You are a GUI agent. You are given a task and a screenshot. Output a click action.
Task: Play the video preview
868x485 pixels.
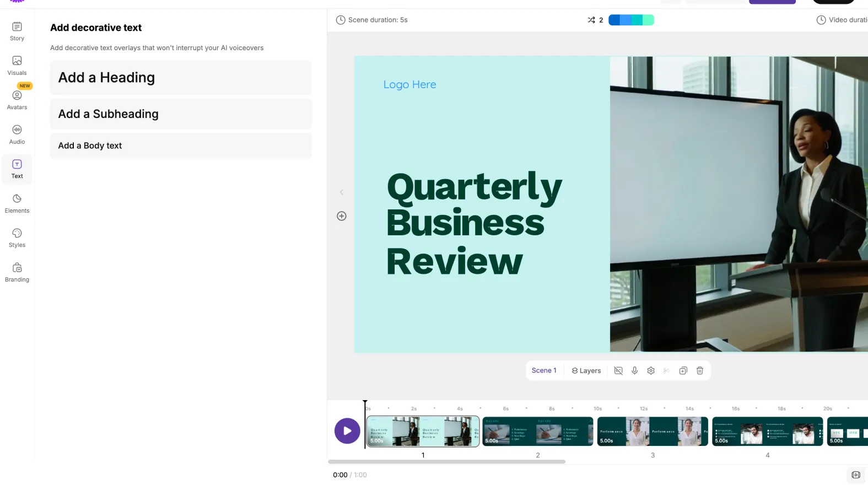[347, 431]
